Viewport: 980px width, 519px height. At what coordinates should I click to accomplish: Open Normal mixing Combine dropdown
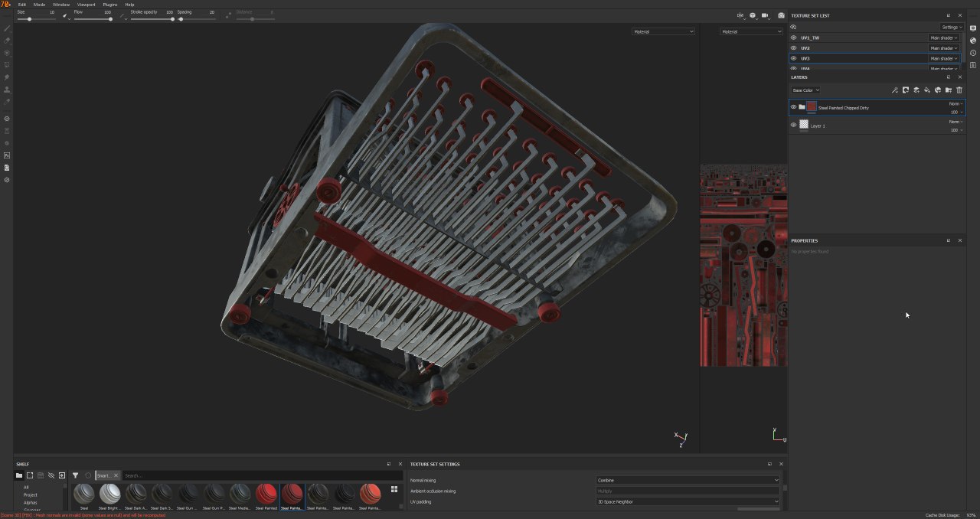(688, 480)
